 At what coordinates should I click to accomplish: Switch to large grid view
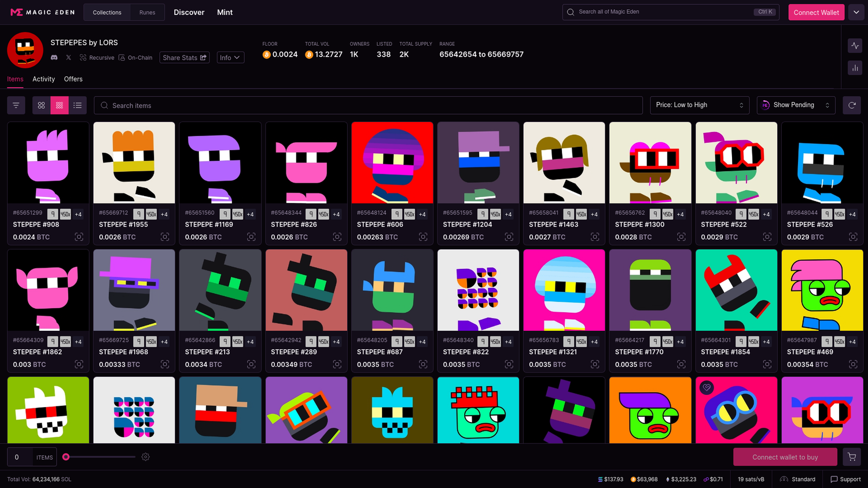[41, 105]
